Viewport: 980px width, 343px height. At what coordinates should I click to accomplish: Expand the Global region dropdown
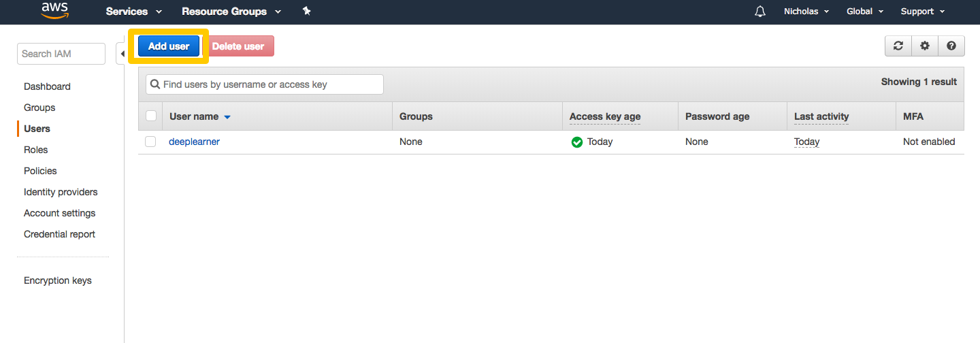point(865,12)
